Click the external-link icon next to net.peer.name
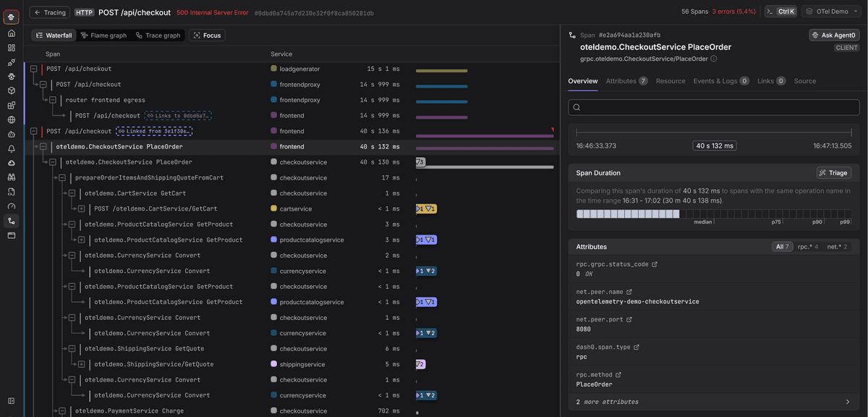Image resolution: width=868 pixels, height=417 pixels. coord(629,292)
